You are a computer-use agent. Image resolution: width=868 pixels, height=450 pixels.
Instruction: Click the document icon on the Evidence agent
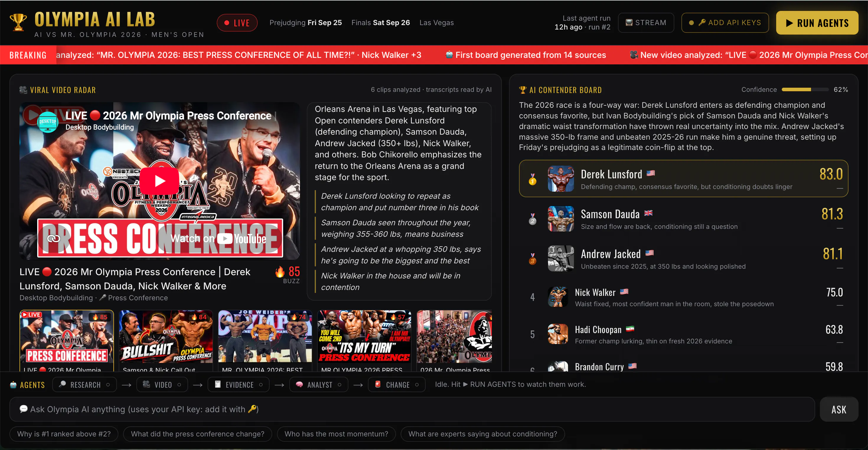pyautogui.click(x=218, y=384)
